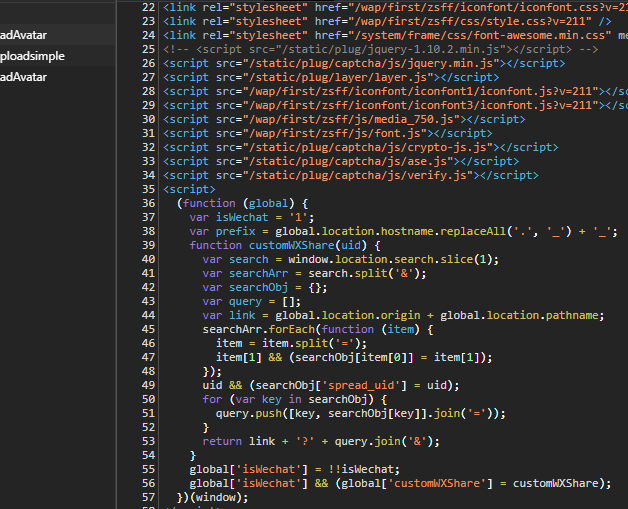Click '!!isWechat' on line 55
Image resolution: width=628 pixels, height=509 pixels.
(361, 469)
